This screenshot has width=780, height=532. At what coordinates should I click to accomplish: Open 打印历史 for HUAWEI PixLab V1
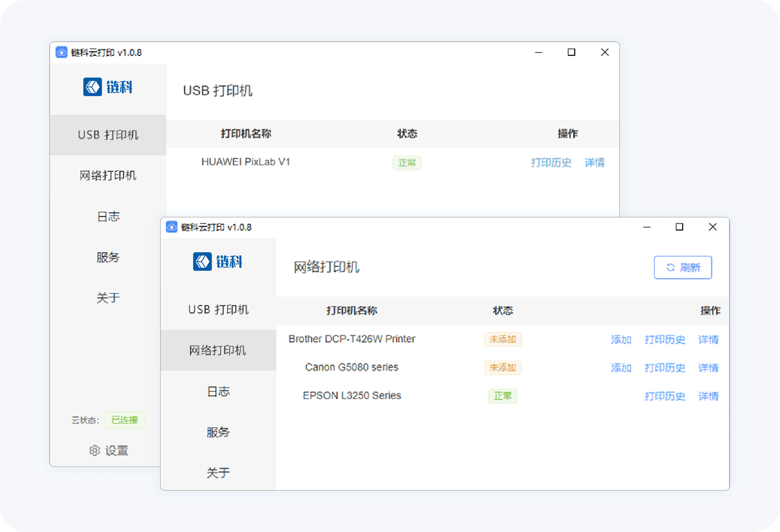(x=551, y=162)
